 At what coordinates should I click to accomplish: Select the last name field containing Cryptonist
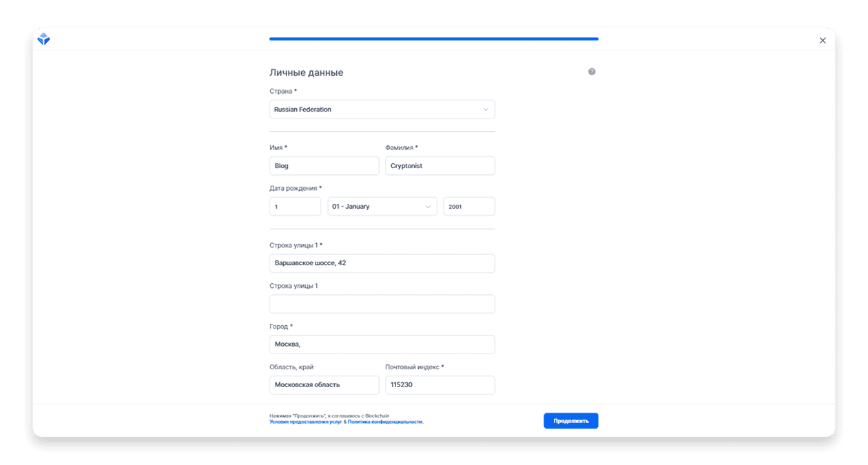click(440, 166)
